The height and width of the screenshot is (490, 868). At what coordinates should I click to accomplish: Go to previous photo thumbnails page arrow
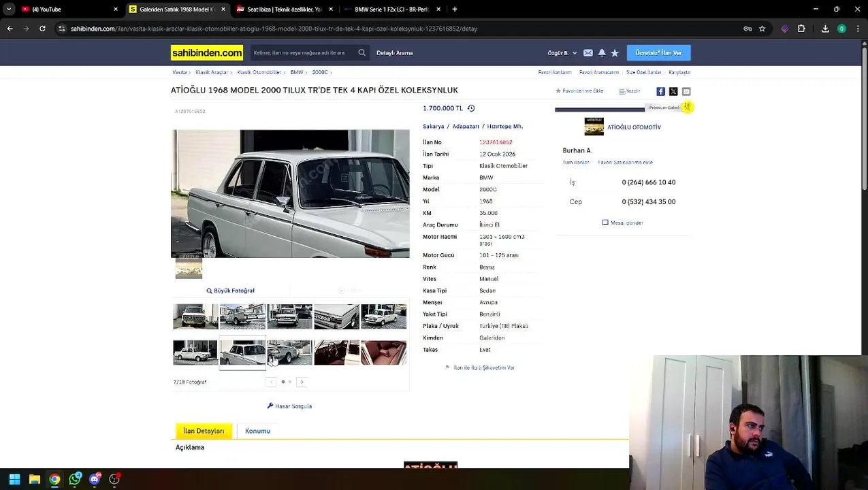coord(271,382)
